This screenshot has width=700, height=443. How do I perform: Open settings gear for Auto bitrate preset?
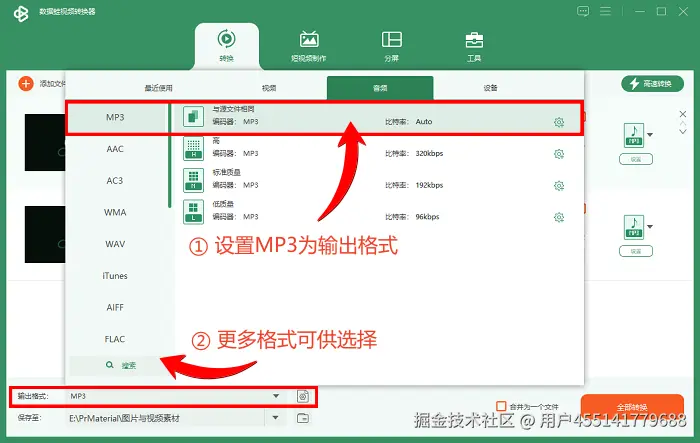tap(559, 122)
